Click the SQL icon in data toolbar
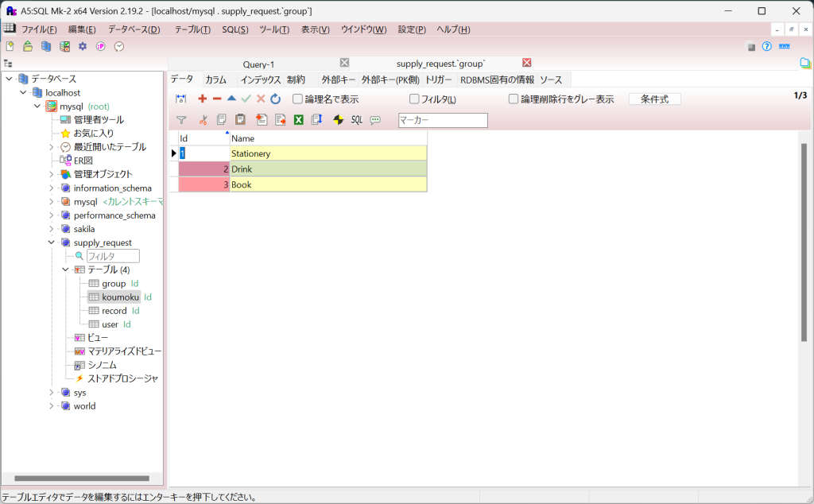814x504 pixels. point(357,120)
